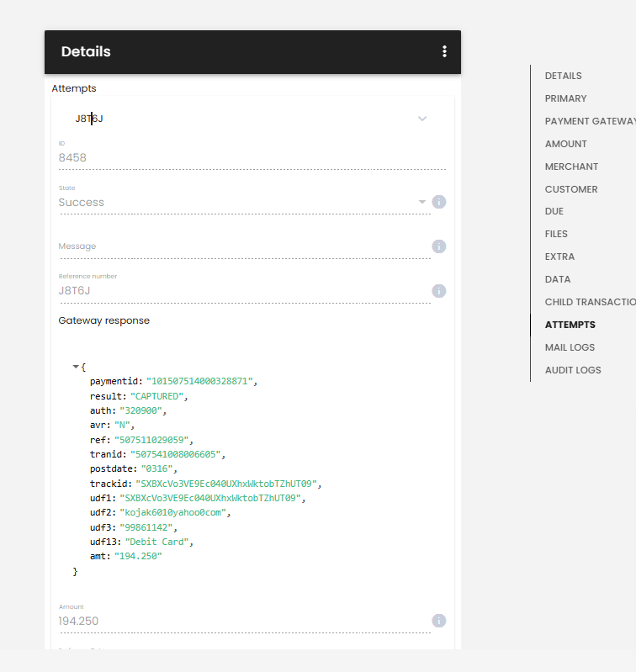Click the auth value 320900
The image size is (636, 672).
(x=141, y=410)
